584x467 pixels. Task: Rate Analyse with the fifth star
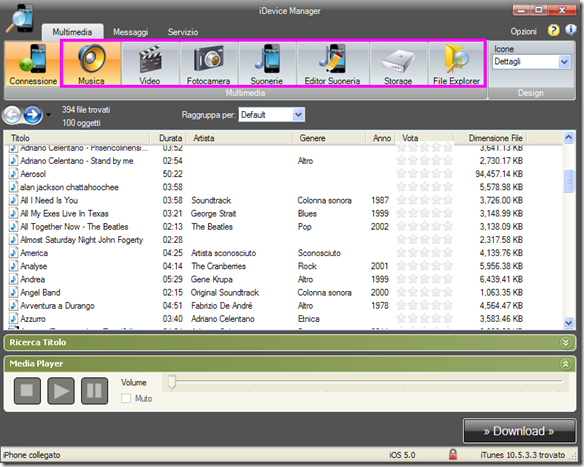[x=448, y=266]
